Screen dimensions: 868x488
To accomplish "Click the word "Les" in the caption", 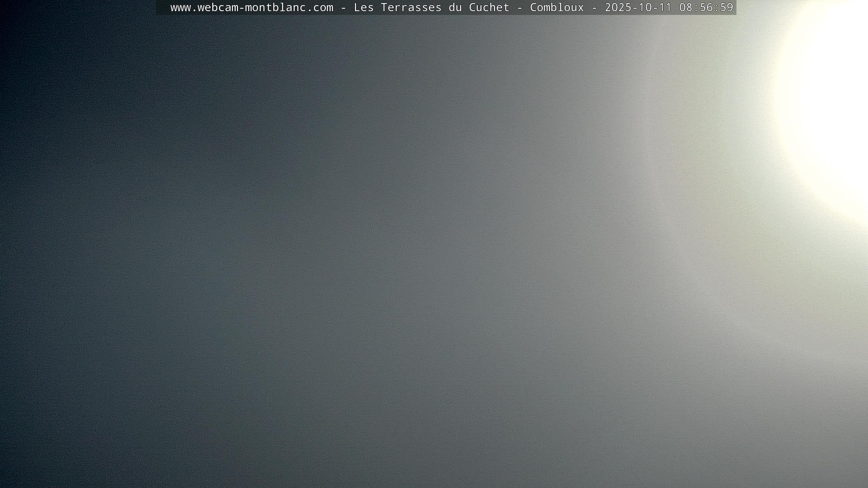I will (x=363, y=7).
